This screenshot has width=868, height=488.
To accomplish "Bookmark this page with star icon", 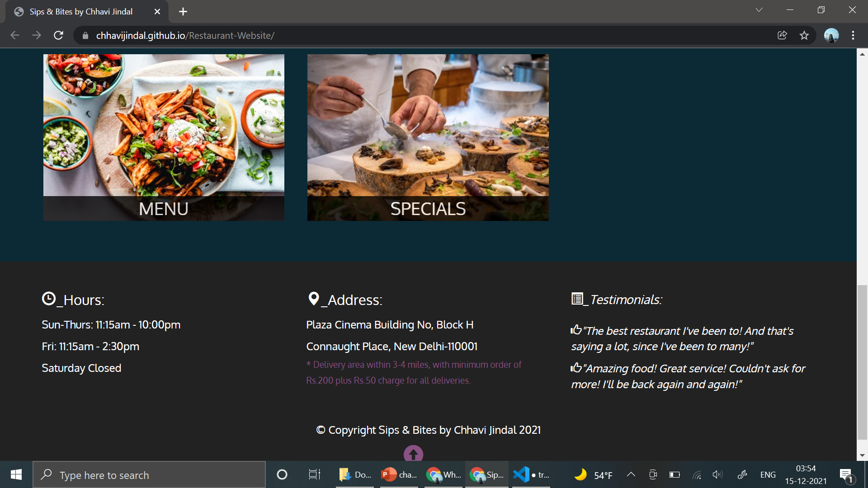I will pyautogui.click(x=804, y=35).
